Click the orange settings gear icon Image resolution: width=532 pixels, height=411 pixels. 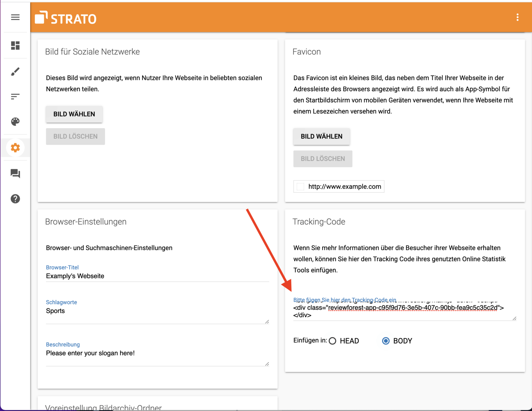[x=15, y=148]
